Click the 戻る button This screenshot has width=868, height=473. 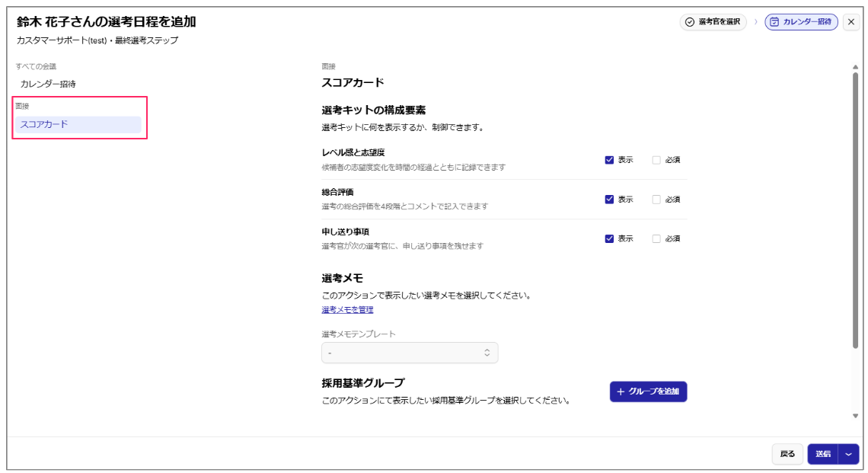tap(787, 454)
